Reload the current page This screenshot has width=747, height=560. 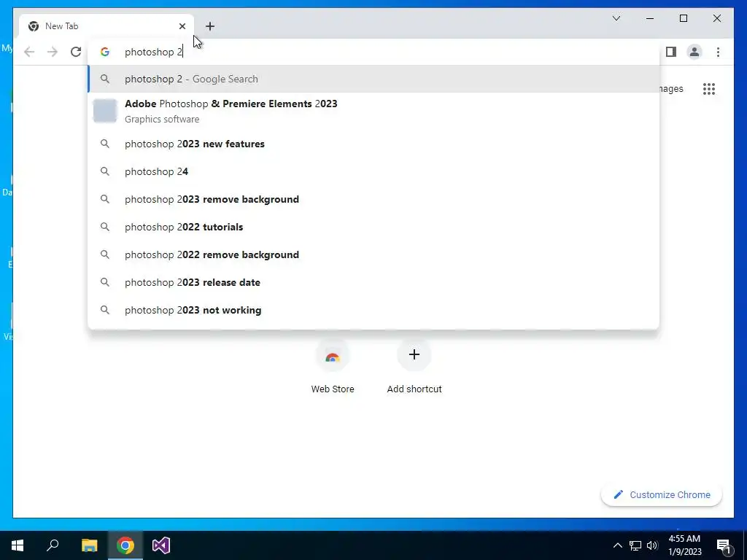tap(76, 52)
